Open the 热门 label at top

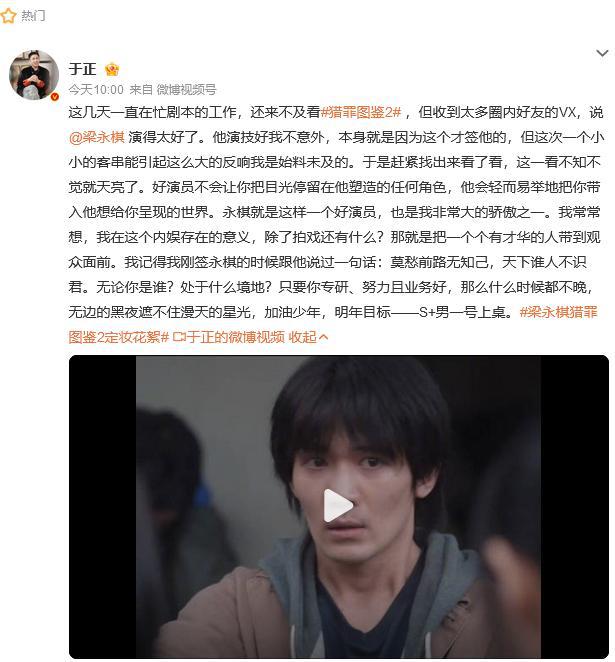[33, 16]
